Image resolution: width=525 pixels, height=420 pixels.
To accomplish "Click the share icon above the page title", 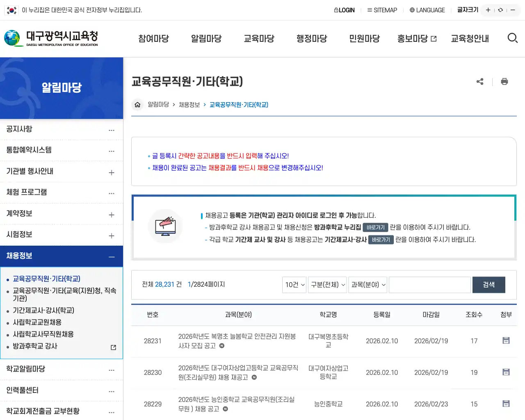I will click(480, 82).
